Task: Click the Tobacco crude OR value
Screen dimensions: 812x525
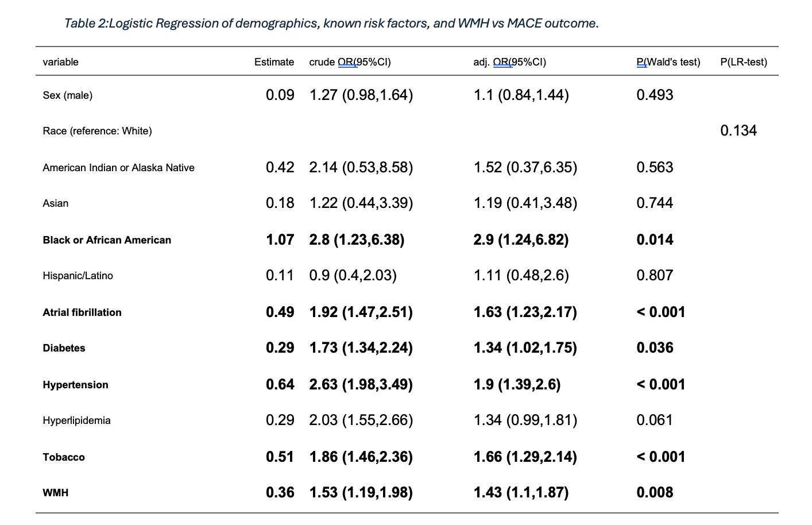Action: point(361,457)
